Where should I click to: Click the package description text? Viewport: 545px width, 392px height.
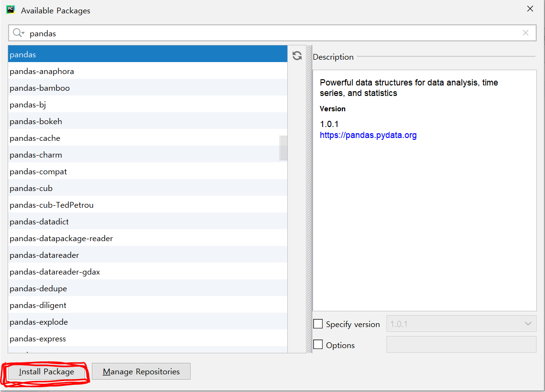(x=409, y=87)
